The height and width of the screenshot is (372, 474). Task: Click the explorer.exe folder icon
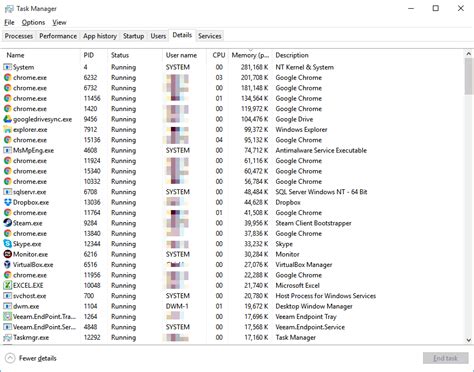point(7,129)
